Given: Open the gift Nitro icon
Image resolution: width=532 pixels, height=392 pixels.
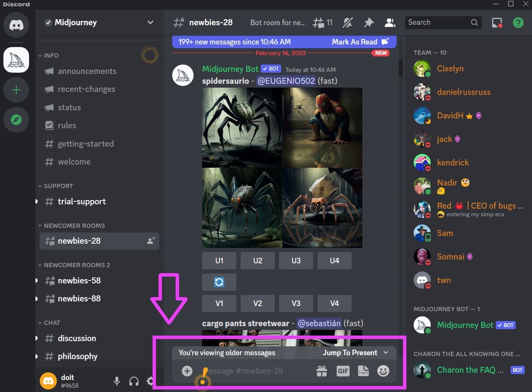Looking at the screenshot, I should [x=321, y=371].
